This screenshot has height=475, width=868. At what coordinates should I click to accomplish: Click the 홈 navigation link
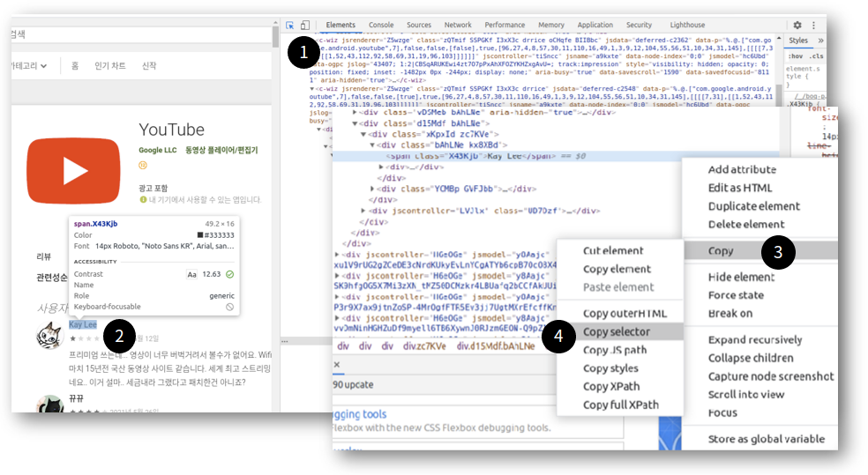point(75,66)
